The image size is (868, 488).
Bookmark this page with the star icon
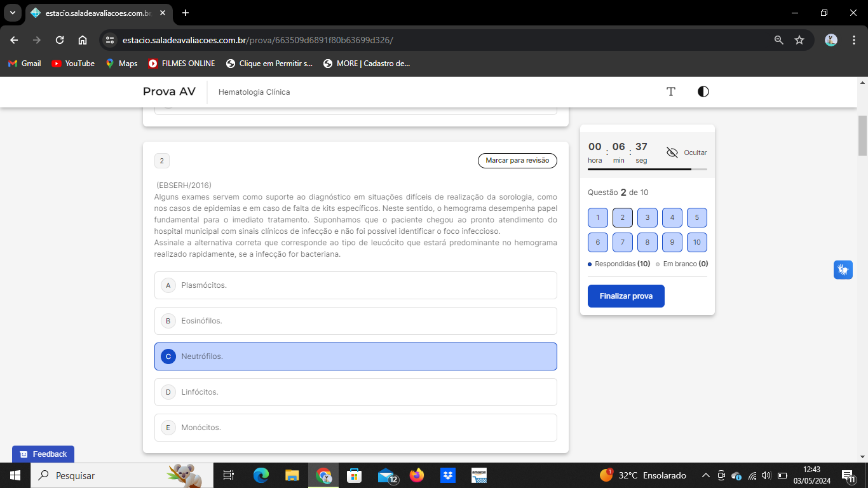pos(799,40)
